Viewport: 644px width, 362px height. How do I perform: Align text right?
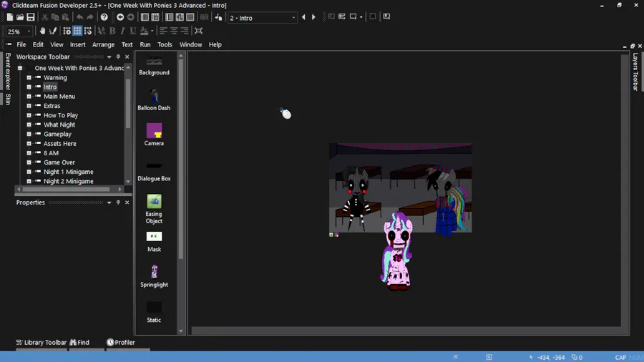click(185, 31)
